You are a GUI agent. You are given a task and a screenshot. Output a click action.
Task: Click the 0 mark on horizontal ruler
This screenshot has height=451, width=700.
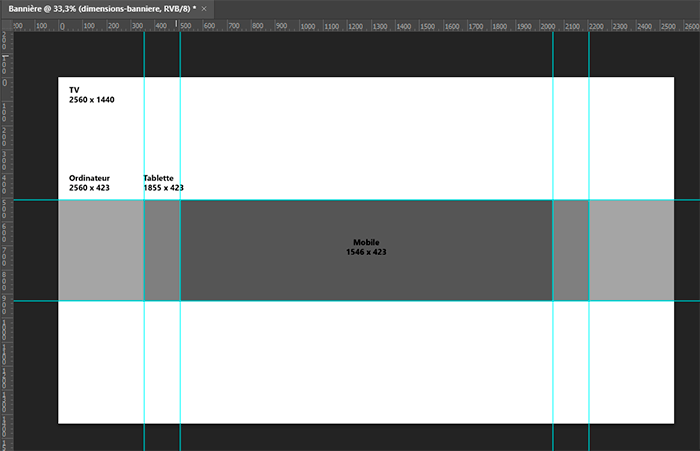62,24
